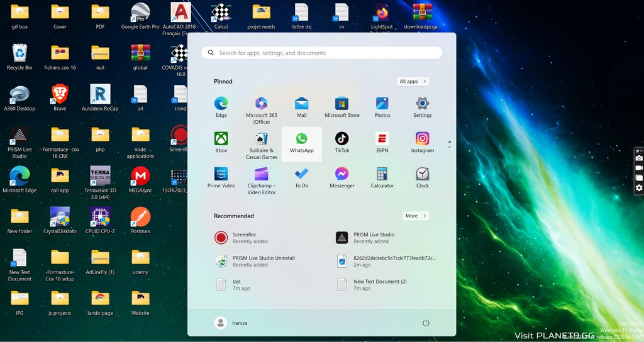Select the CrystalDiskInfo desktop shortcut
Screen dimensions: 644x342
(60, 221)
